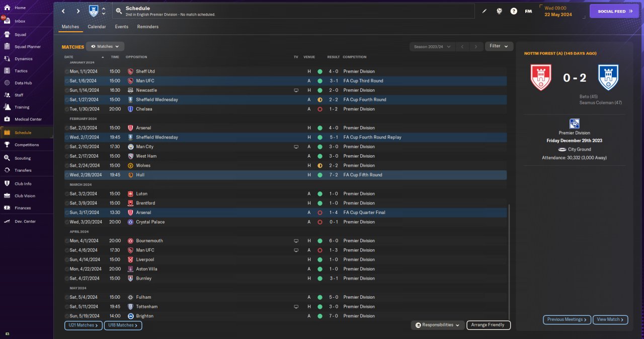Go to next season arrow
This screenshot has width=644, height=339.
(476, 46)
